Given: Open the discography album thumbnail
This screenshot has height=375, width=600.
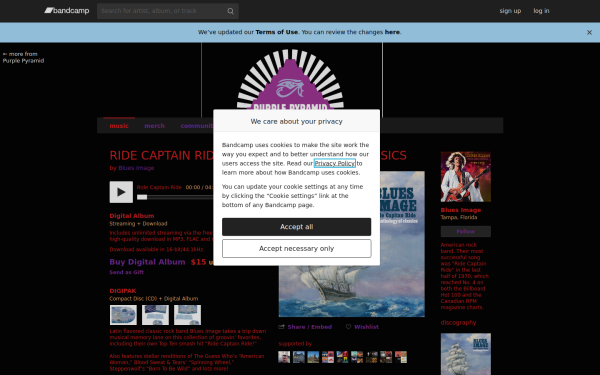Looking at the screenshot, I should [466, 354].
